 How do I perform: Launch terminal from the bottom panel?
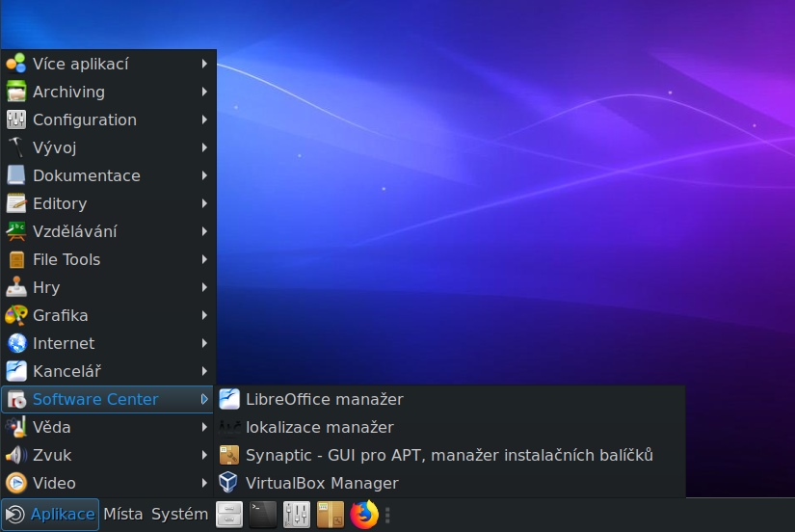tap(263, 515)
